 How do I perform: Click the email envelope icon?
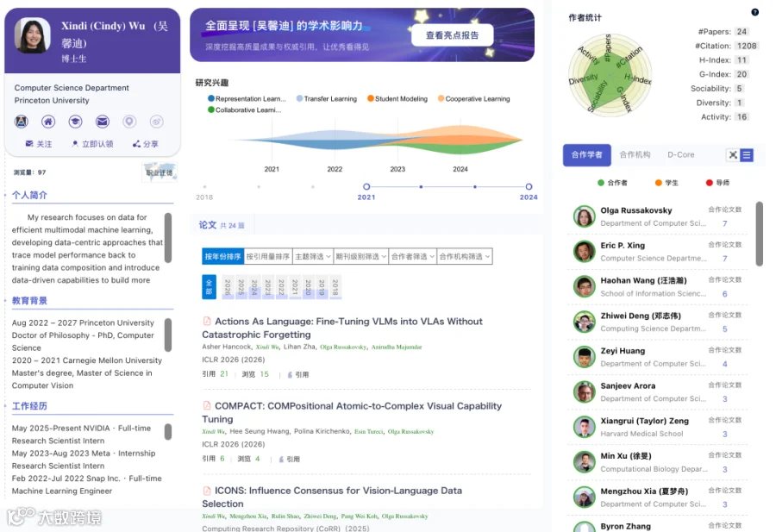(x=103, y=122)
